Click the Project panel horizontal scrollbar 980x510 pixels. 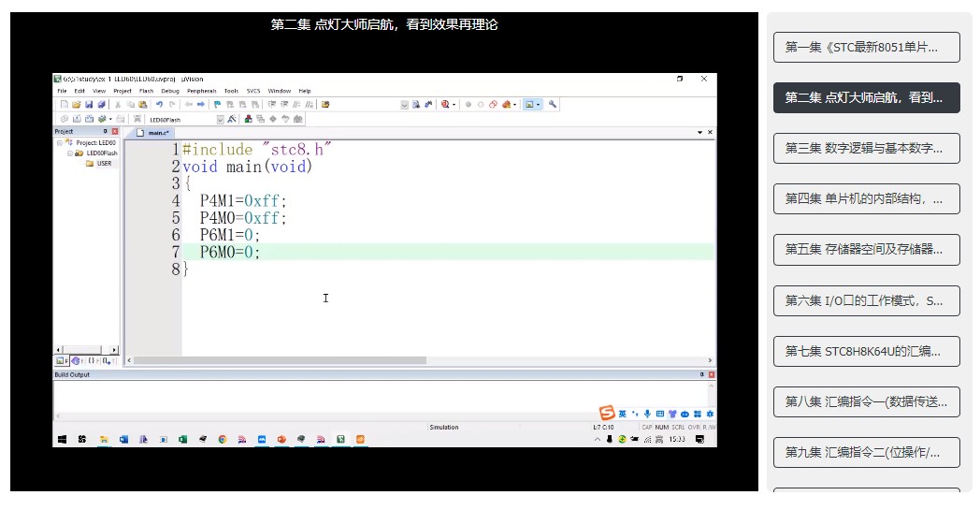point(86,349)
